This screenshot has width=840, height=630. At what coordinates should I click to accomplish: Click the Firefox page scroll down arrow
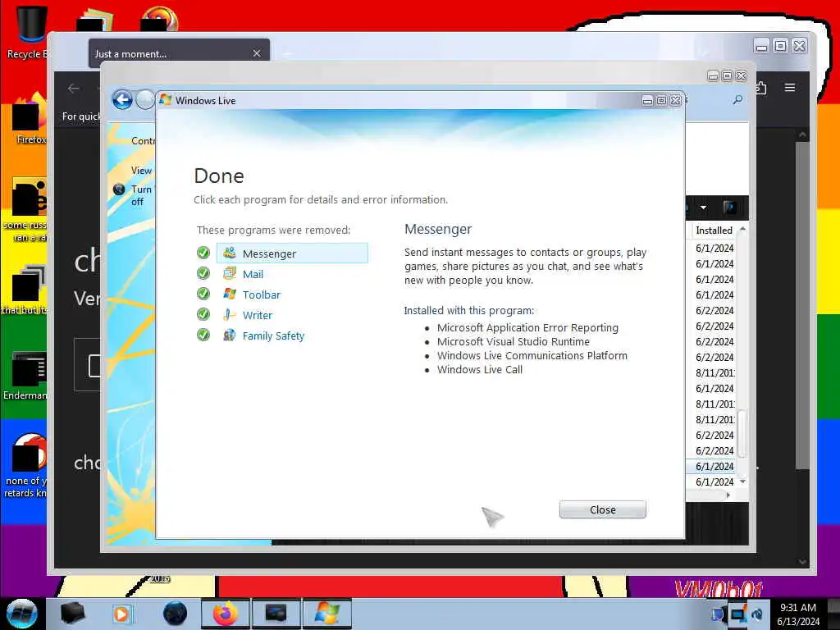pos(802,562)
